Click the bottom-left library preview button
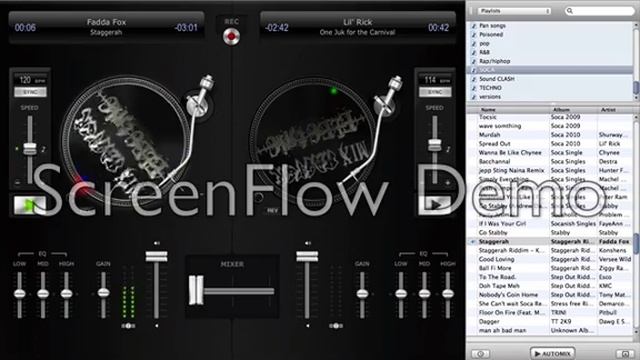Viewport: 640px width, 360px height. (x=480, y=354)
